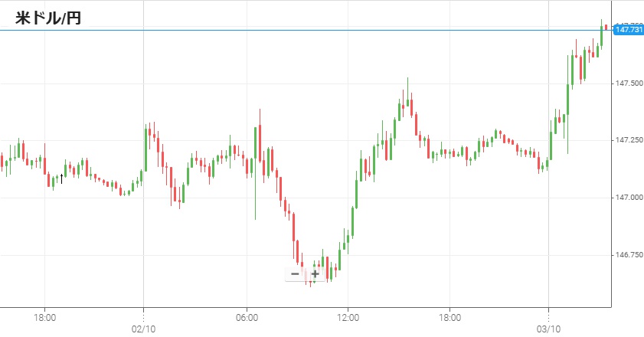Screen dimensions: 644x337
Task: Click the 147.250 price axis label
Action: click(x=627, y=140)
